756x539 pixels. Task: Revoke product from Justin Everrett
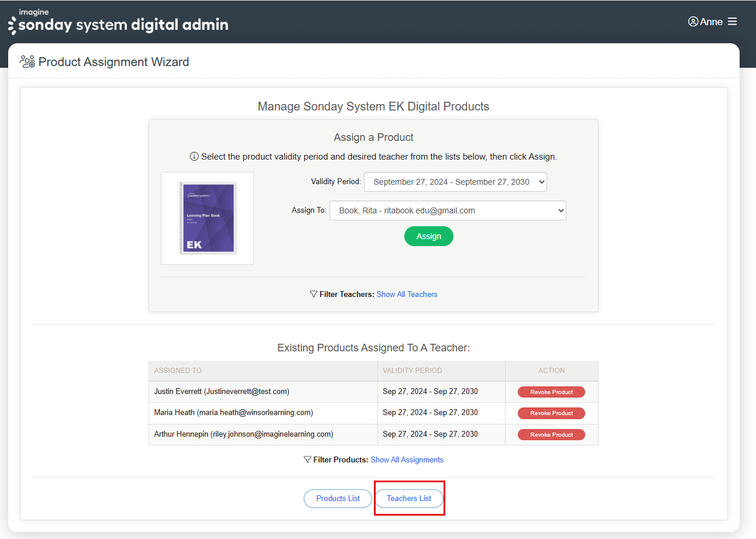point(551,392)
